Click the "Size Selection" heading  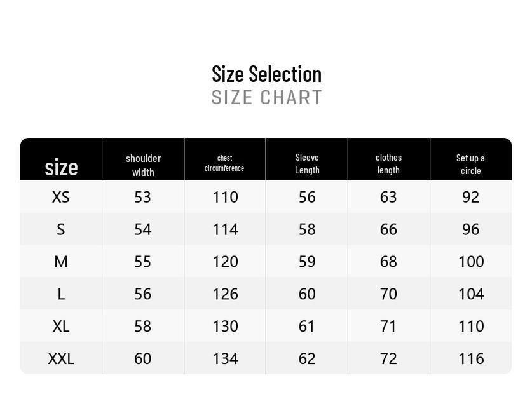266,74
